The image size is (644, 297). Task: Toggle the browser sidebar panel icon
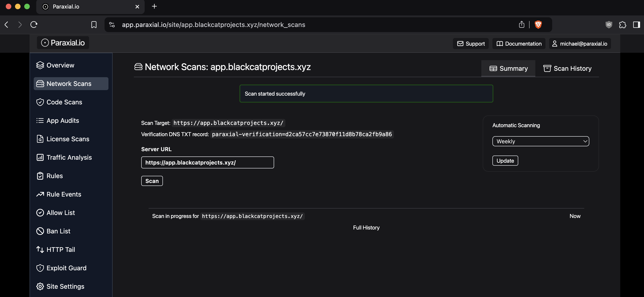(636, 24)
